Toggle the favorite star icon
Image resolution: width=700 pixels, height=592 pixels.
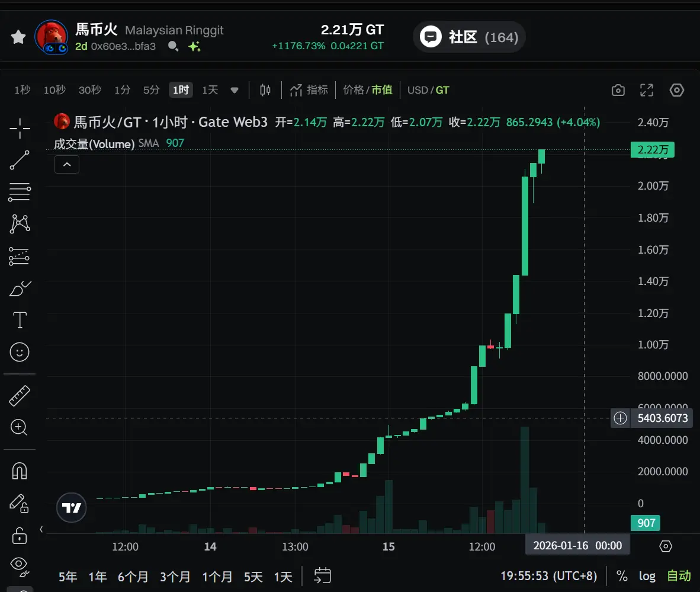point(18,37)
